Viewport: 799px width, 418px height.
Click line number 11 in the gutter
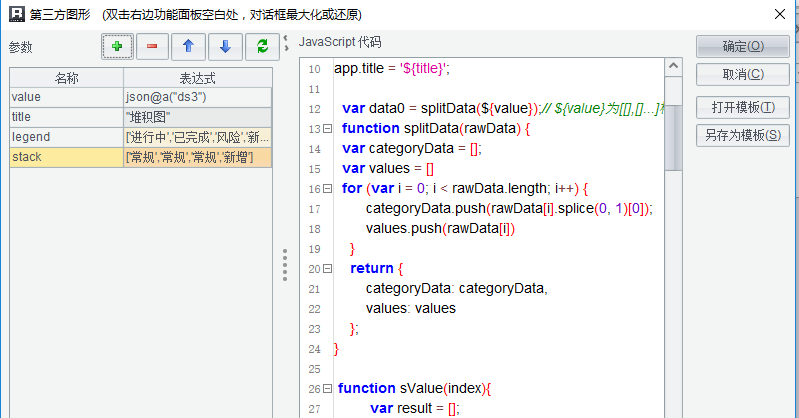coord(314,89)
